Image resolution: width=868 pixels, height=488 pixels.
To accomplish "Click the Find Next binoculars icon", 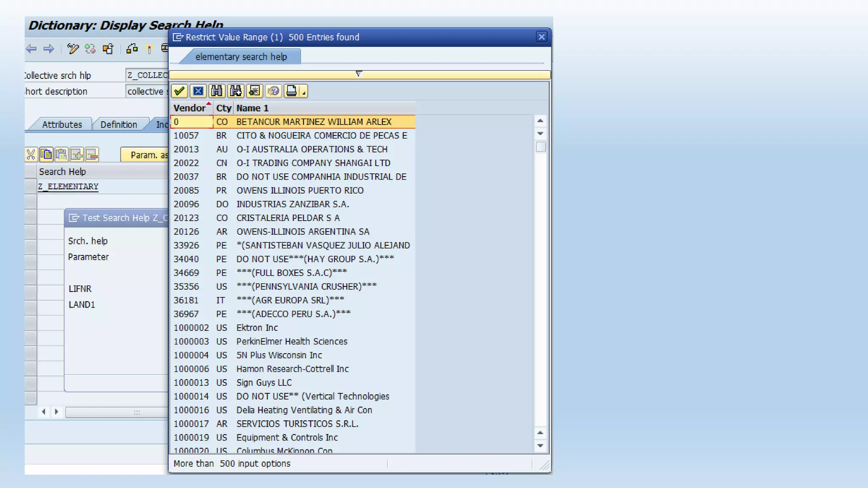I will click(x=236, y=91).
